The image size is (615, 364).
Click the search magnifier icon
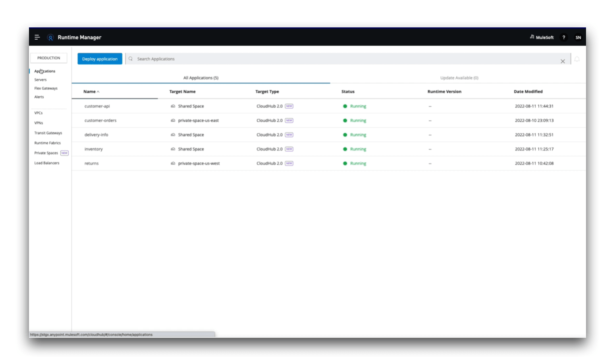coord(131,59)
